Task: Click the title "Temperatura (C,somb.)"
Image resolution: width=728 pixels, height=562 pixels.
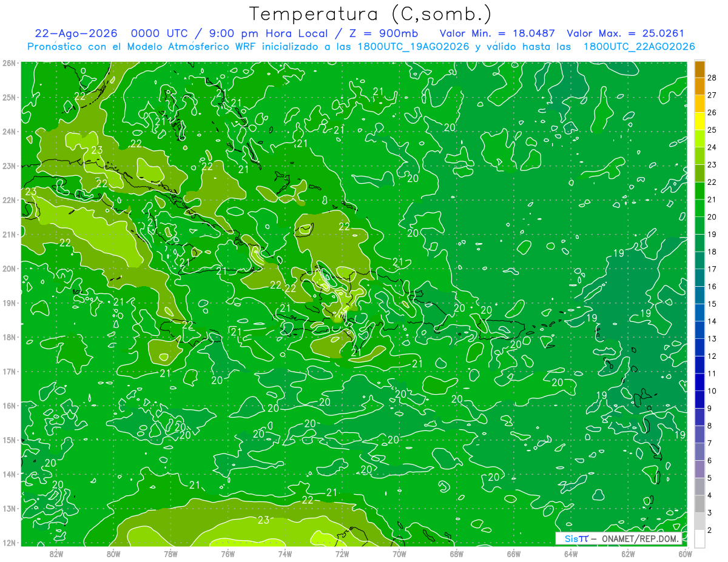Action: point(370,14)
